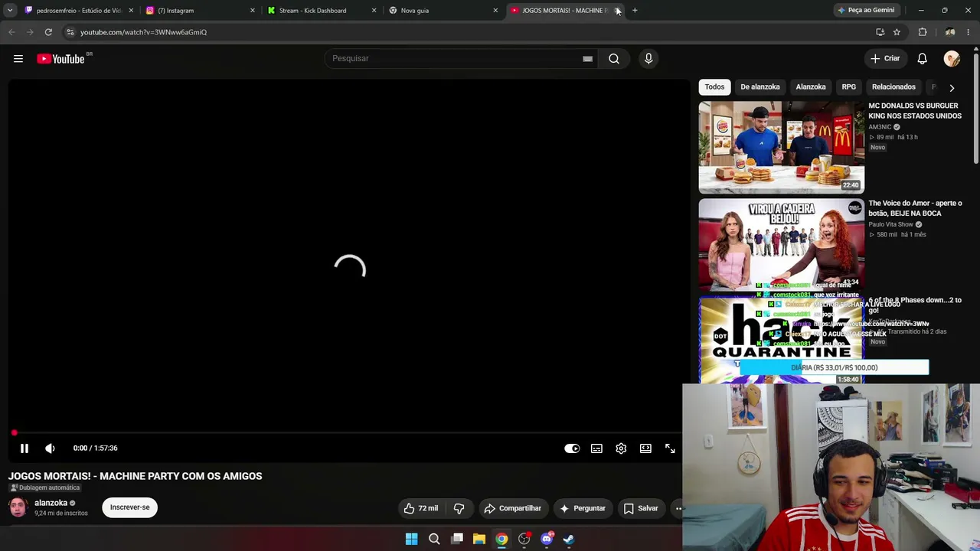Open alanzoka's channel avatar

(18, 507)
